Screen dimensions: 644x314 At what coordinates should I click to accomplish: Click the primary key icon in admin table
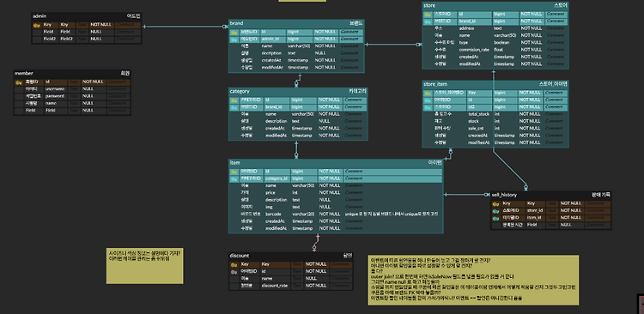click(36, 25)
